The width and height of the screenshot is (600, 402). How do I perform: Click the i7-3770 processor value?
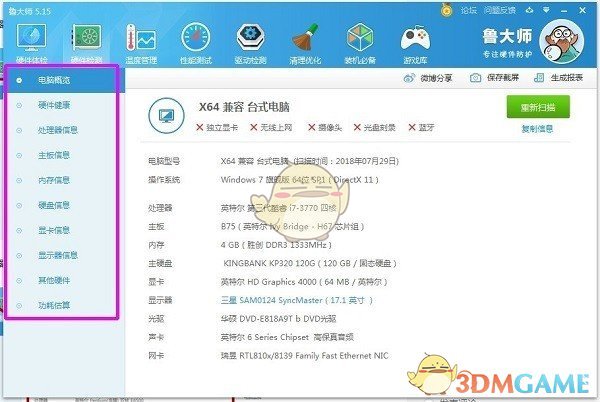[278, 208]
